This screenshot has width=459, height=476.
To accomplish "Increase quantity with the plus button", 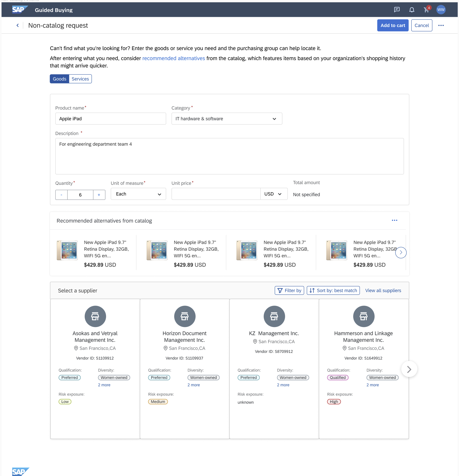I will [99, 195].
